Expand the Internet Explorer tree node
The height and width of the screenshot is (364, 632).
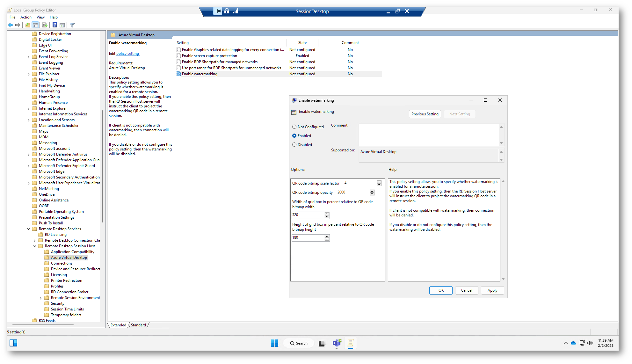point(28,109)
